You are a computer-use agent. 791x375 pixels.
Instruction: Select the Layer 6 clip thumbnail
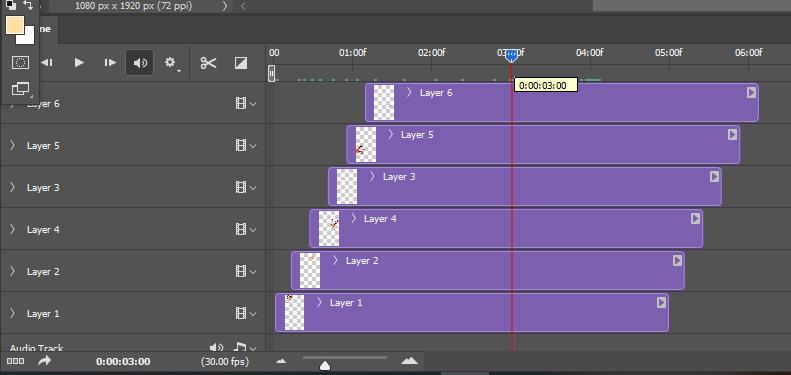[384, 102]
